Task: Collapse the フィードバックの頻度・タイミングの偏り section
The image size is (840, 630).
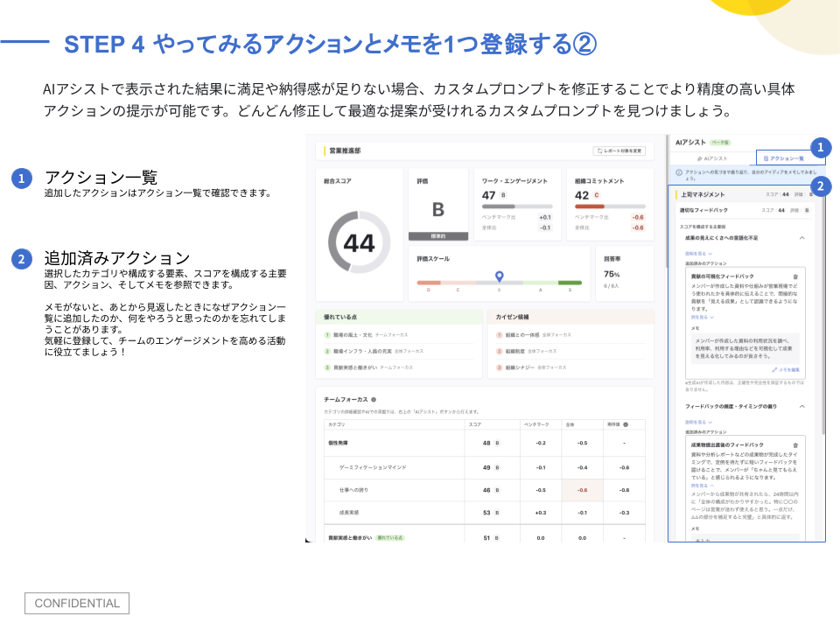Action: [802, 407]
